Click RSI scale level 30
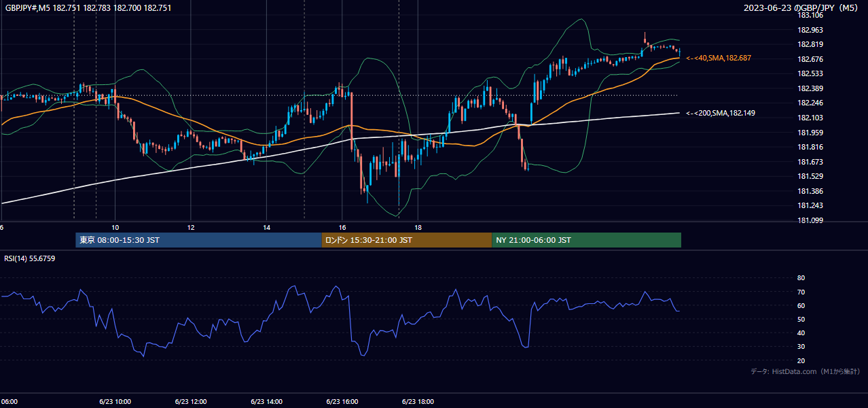 (x=801, y=347)
